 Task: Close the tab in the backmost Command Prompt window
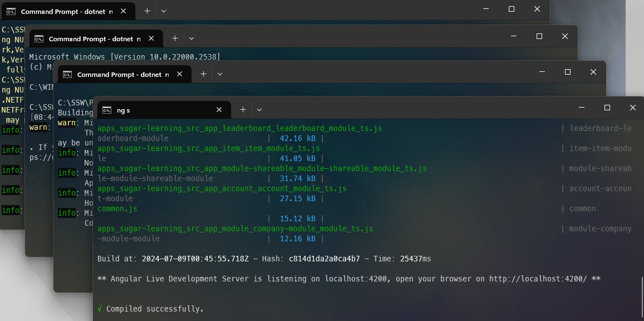coord(124,11)
